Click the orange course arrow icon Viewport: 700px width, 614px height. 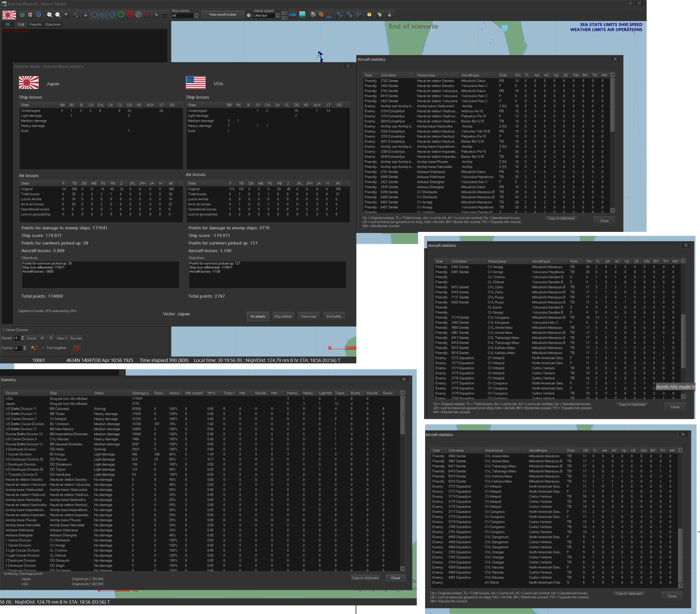[34, 348]
